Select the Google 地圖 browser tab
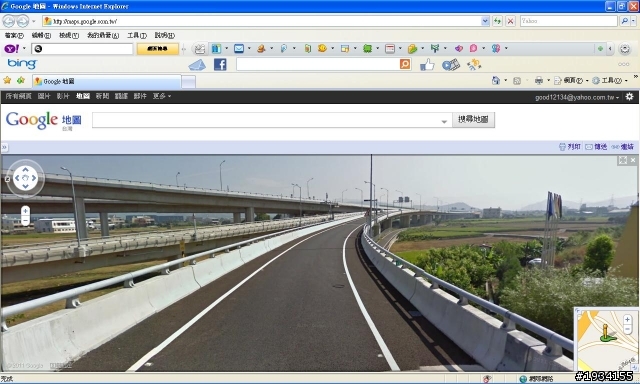 [x=107, y=81]
